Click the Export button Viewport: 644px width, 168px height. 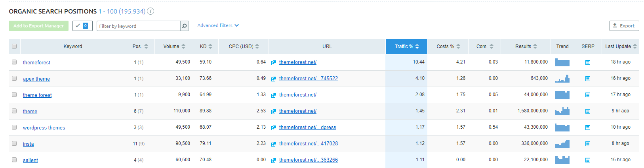(x=624, y=26)
